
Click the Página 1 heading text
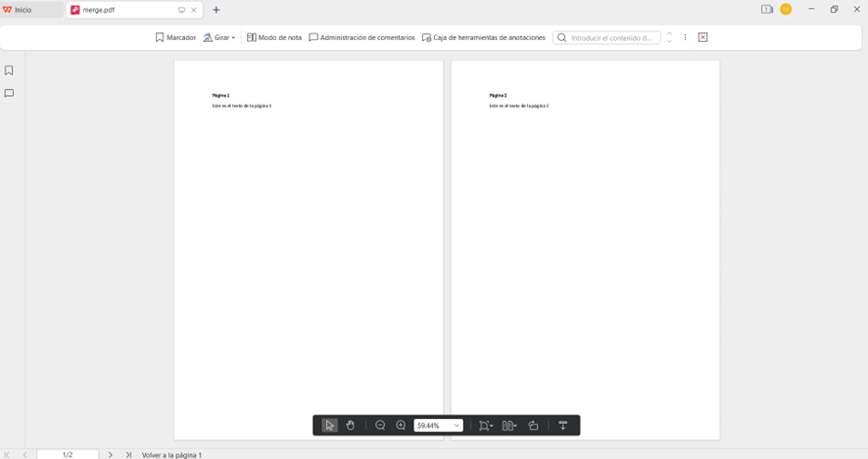click(x=220, y=95)
